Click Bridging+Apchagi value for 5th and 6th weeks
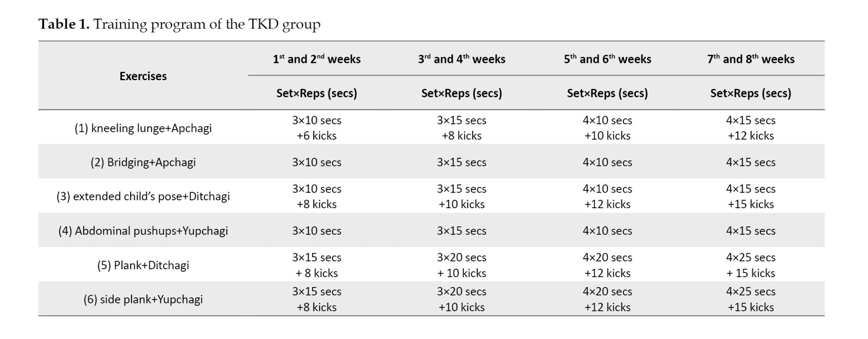Viewport: 868px width, 339px height. click(x=607, y=162)
